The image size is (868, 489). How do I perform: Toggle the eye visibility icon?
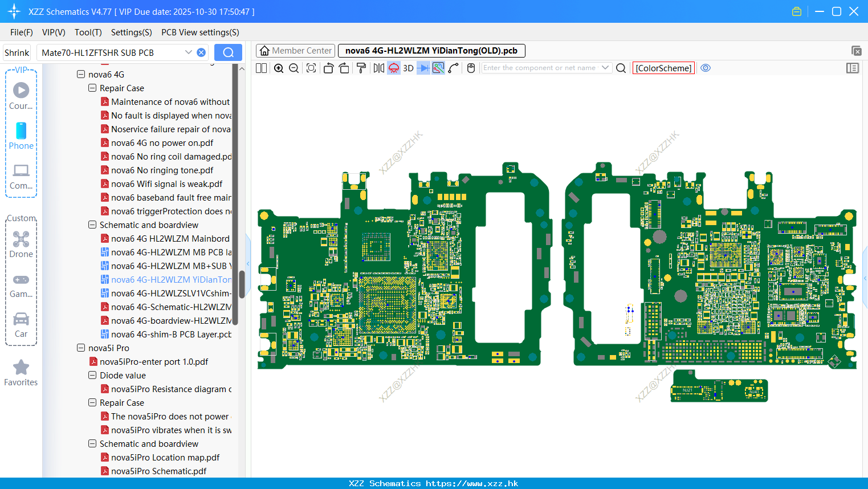coord(706,68)
